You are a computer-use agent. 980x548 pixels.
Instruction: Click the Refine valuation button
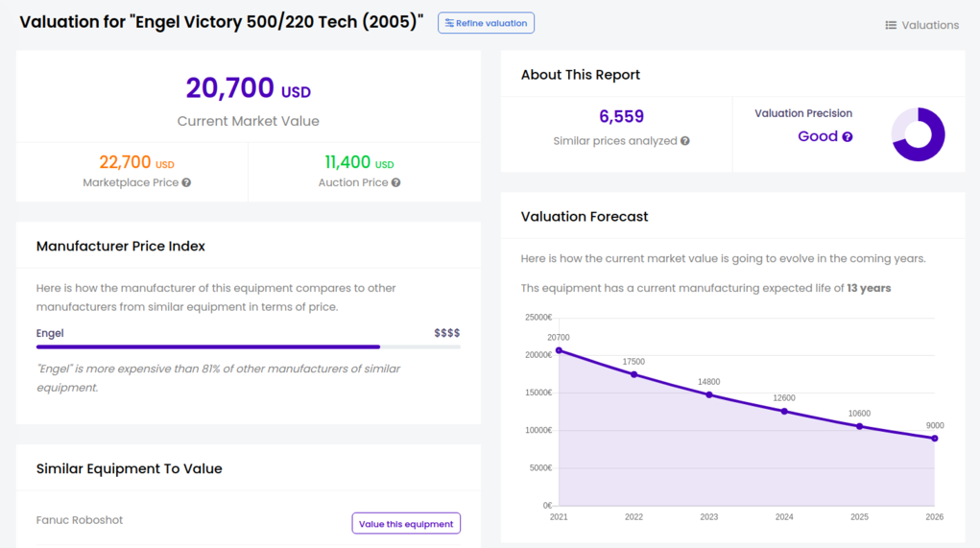point(486,23)
